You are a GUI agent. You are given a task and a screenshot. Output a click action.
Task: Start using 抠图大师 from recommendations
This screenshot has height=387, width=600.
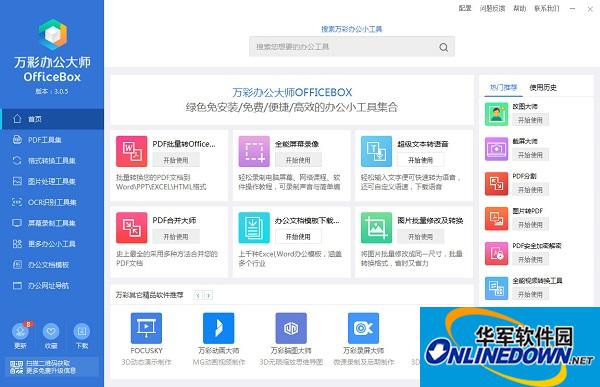(x=530, y=120)
